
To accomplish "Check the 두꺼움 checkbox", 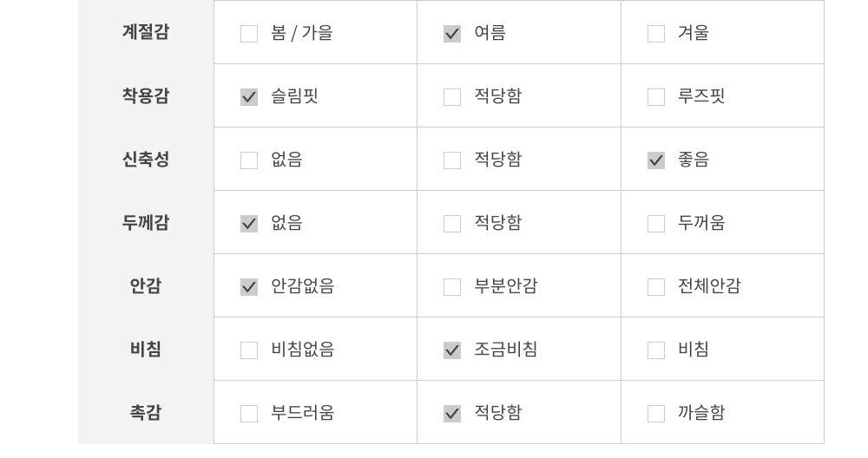I will point(656,224).
